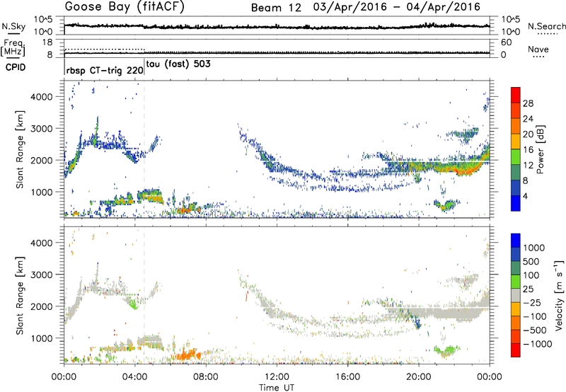
Task: Click the '24' value on Power color bar
Action: tap(528, 119)
